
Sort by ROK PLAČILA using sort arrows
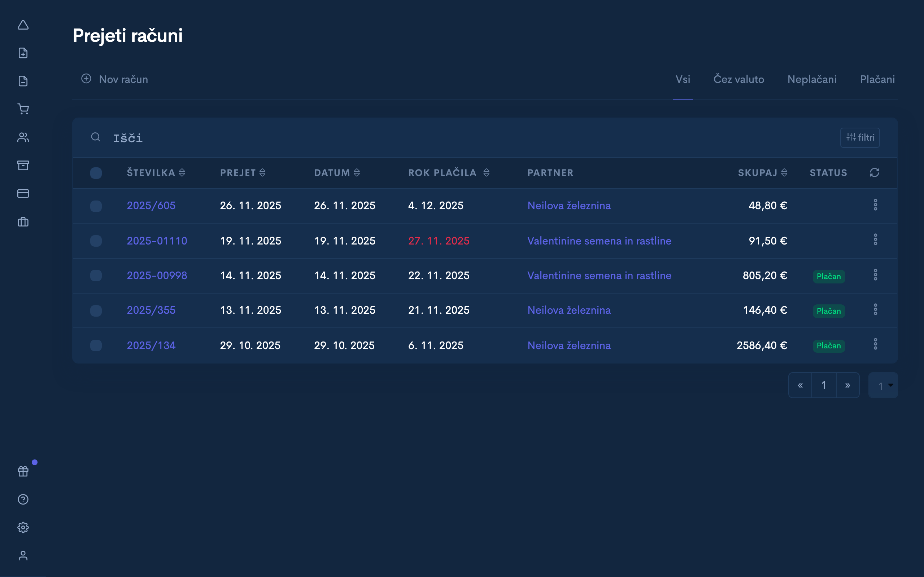[487, 172]
